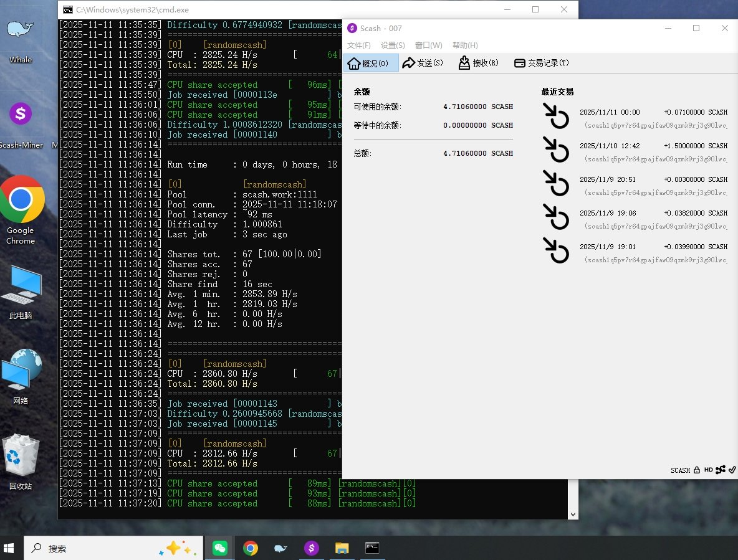Select the 交易记录(T) transactions tab
The height and width of the screenshot is (560, 738).
click(541, 63)
